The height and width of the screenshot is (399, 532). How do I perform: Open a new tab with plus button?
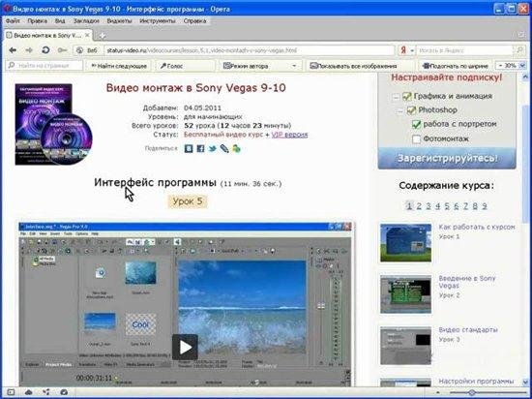[103, 35]
